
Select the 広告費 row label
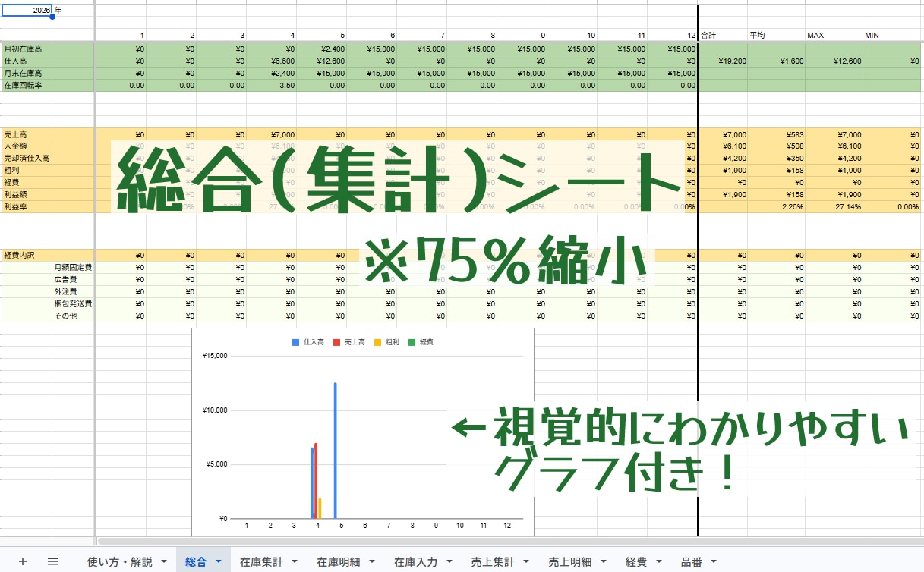click(65, 280)
